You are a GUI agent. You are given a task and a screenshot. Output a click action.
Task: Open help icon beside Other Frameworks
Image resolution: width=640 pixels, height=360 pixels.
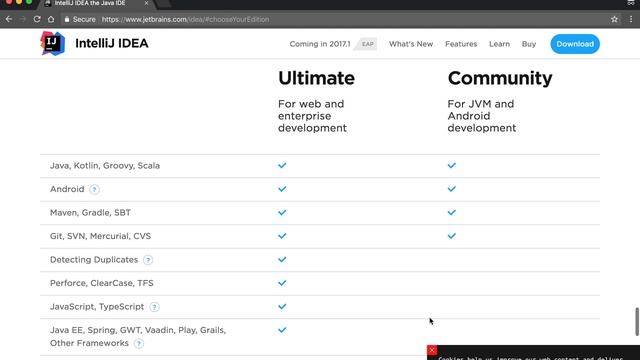pos(139,343)
